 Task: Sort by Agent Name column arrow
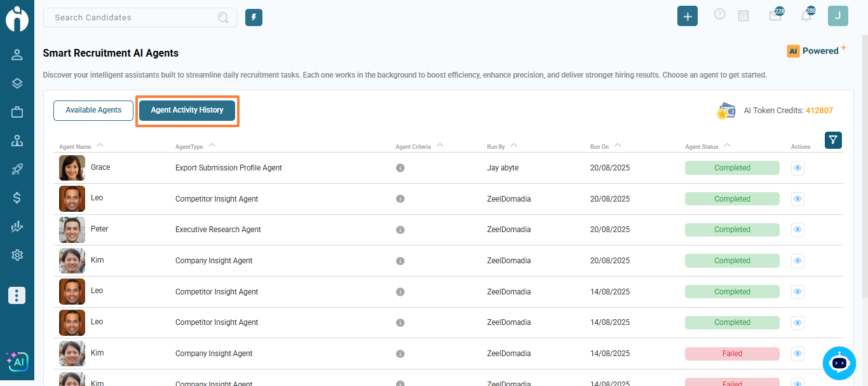(x=100, y=146)
